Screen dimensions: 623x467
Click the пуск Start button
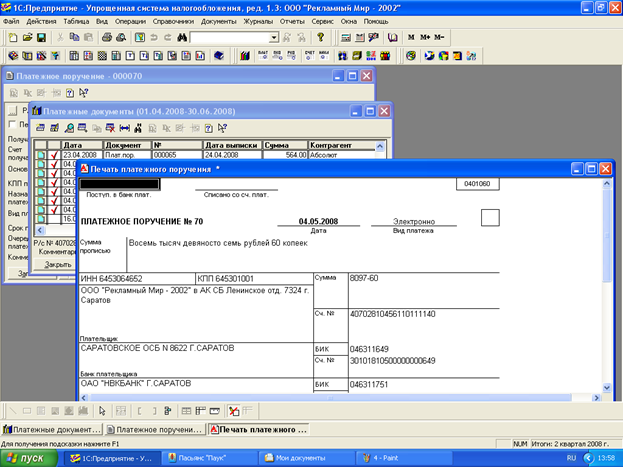(29, 458)
